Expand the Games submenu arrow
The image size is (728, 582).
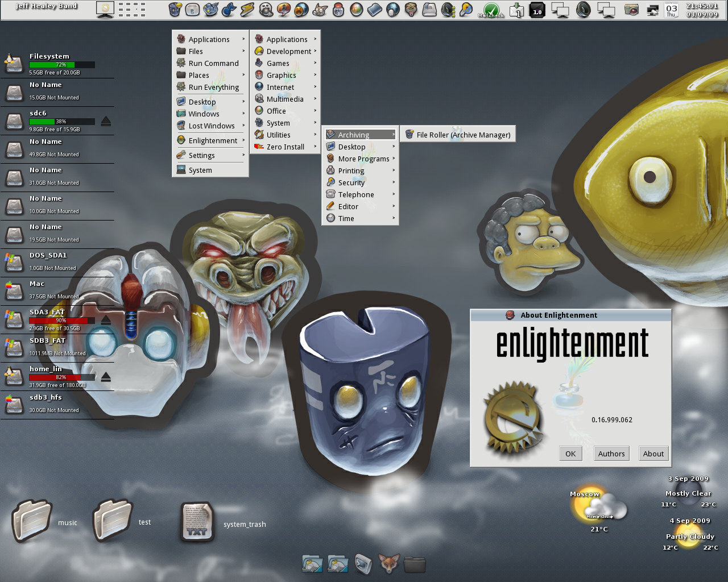[315, 63]
